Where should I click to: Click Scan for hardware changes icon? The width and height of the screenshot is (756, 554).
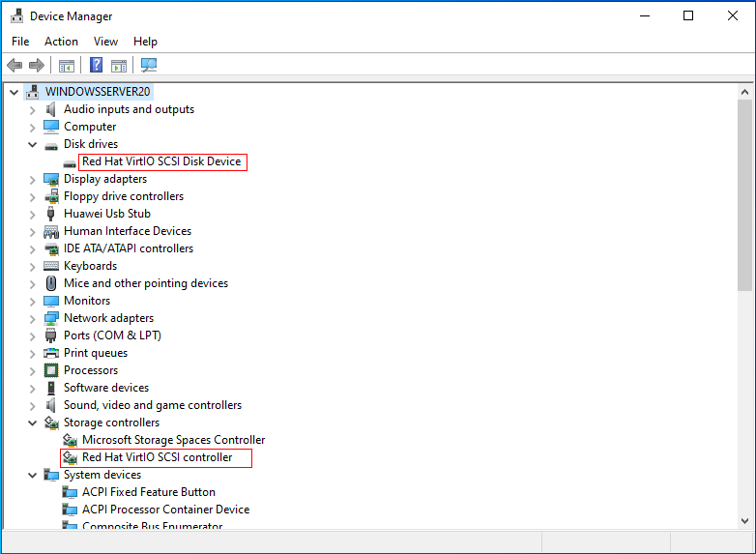[149, 65]
